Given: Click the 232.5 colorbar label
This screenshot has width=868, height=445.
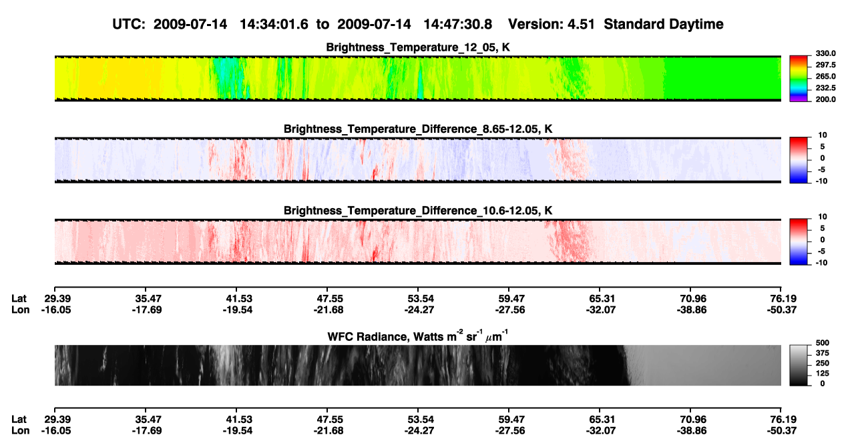Looking at the screenshot, I should click(x=825, y=87).
